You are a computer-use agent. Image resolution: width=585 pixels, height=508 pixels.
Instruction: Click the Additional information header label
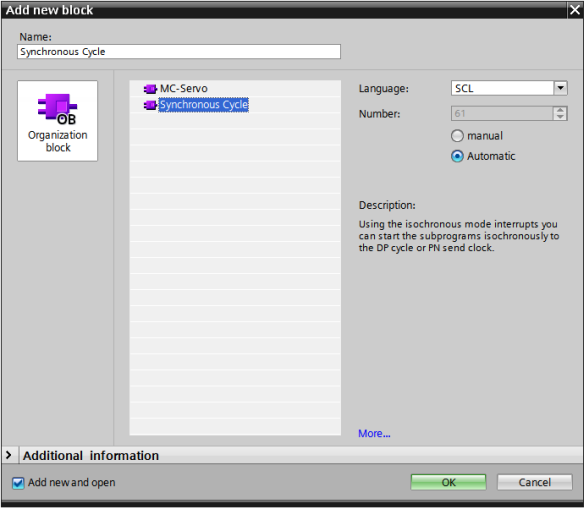[91, 455]
